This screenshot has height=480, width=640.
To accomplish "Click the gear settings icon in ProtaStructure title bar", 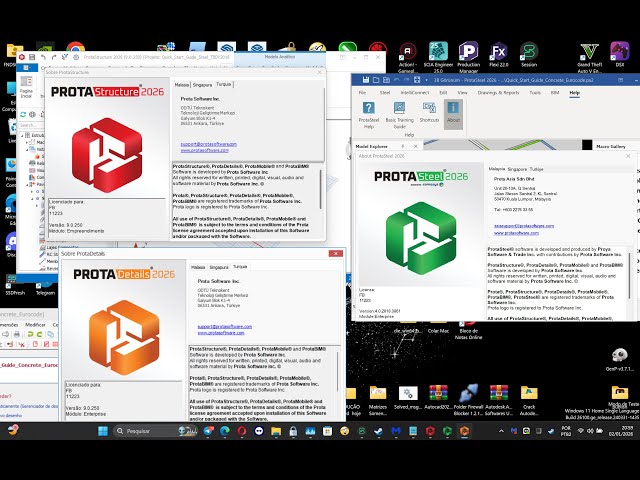I will pyautogui.click(x=76, y=57).
